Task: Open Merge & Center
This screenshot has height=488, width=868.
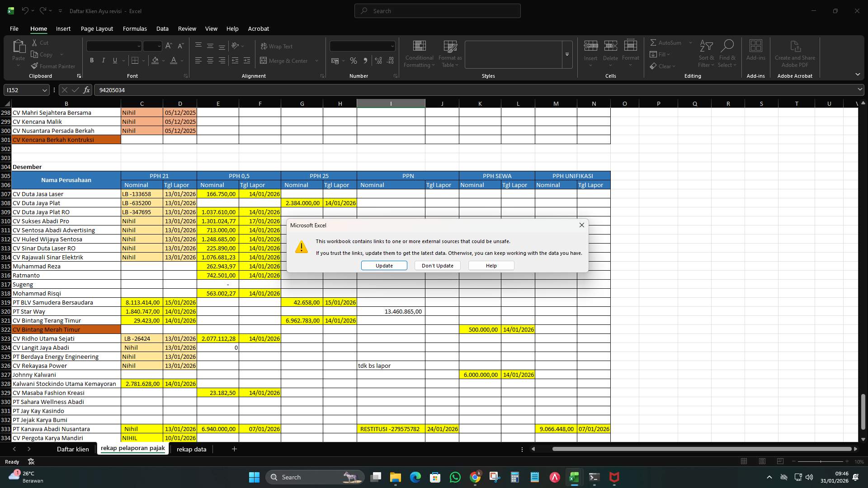Action: coord(285,60)
